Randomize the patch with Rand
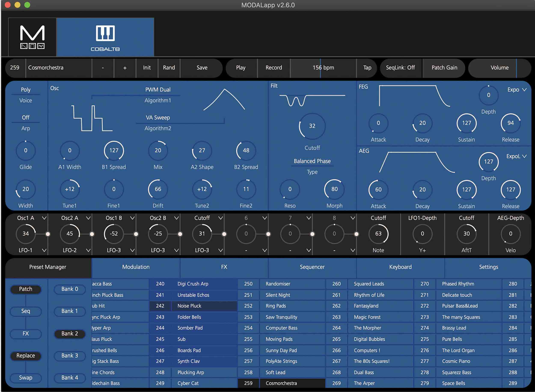 pyautogui.click(x=169, y=68)
